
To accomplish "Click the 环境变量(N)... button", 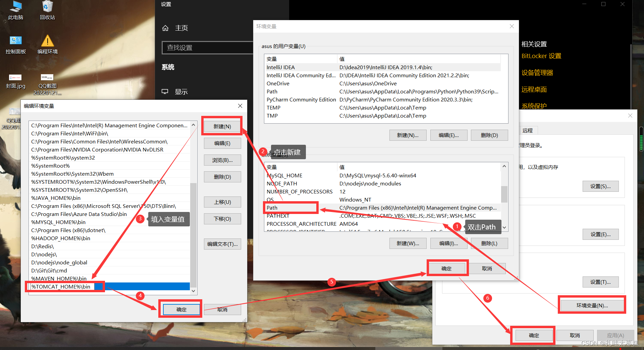I will click(592, 306).
